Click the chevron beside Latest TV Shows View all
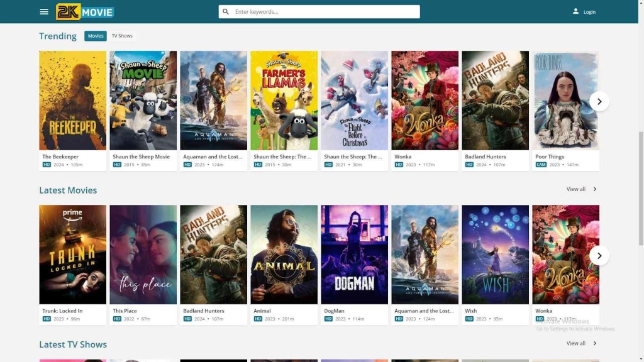 pos(595,343)
